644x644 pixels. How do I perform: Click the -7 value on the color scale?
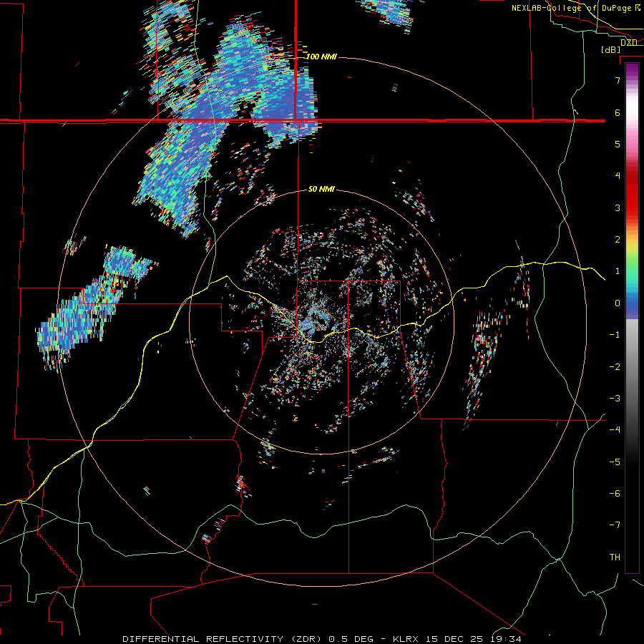(x=615, y=525)
